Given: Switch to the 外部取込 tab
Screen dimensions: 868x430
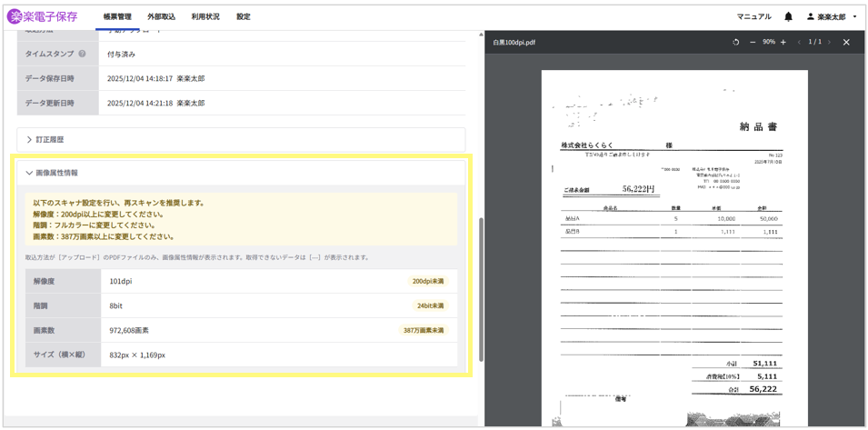Looking at the screenshot, I should [162, 16].
